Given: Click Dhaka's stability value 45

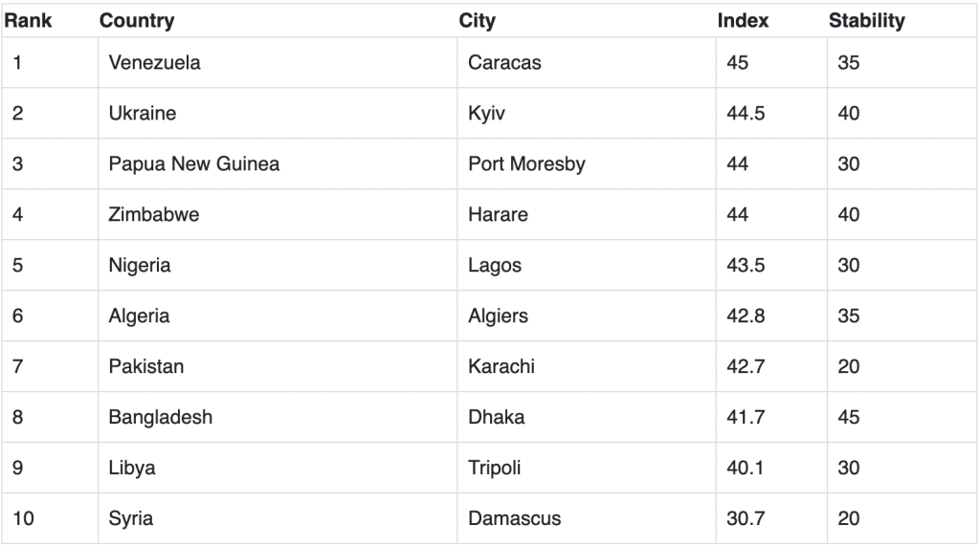Looking at the screenshot, I should tap(848, 417).
